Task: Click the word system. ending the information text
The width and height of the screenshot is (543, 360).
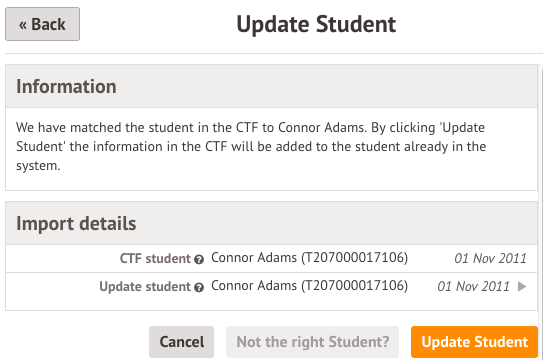Action: [x=38, y=166]
